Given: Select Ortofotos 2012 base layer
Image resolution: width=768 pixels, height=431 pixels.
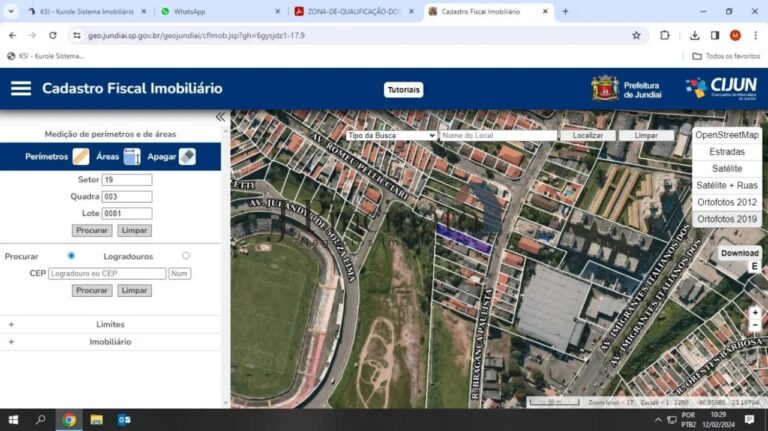Looking at the screenshot, I should pyautogui.click(x=727, y=202).
